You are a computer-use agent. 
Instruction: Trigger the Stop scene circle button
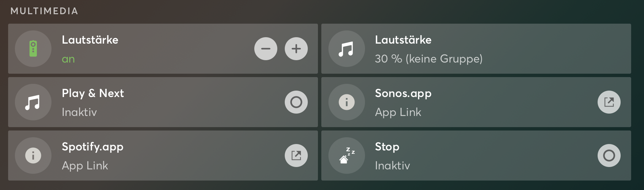609,156
